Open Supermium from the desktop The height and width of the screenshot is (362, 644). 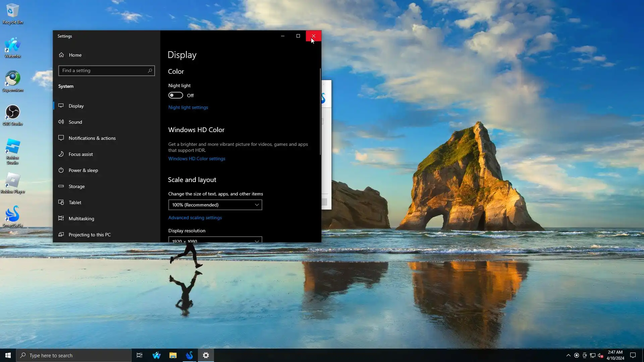click(x=13, y=80)
